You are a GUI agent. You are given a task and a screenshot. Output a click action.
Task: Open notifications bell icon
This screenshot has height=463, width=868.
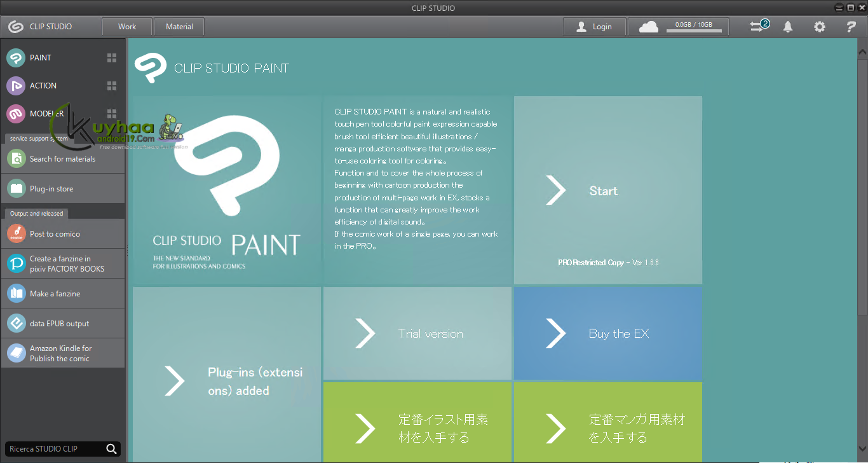(788, 27)
